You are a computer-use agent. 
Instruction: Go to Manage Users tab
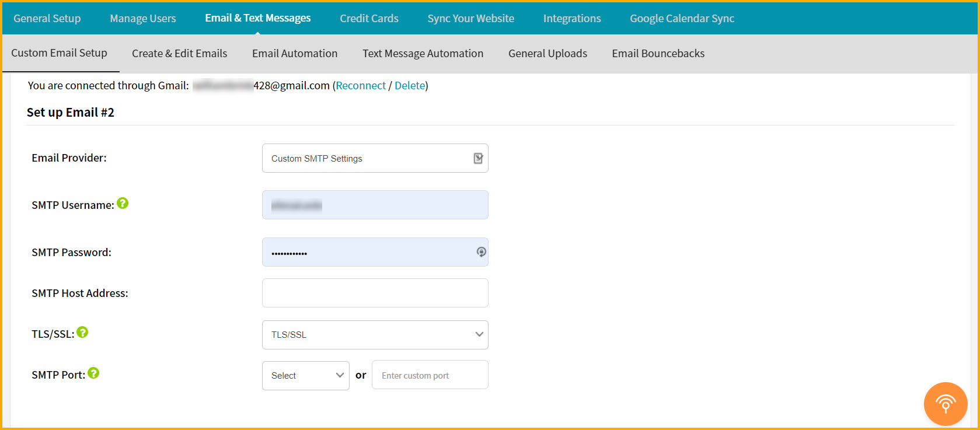click(143, 19)
